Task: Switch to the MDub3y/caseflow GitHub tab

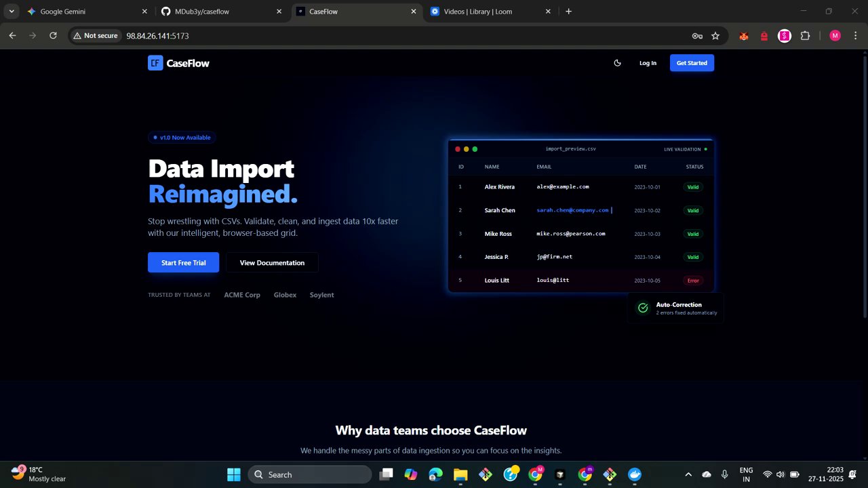Action: pyautogui.click(x=220, y=12)
